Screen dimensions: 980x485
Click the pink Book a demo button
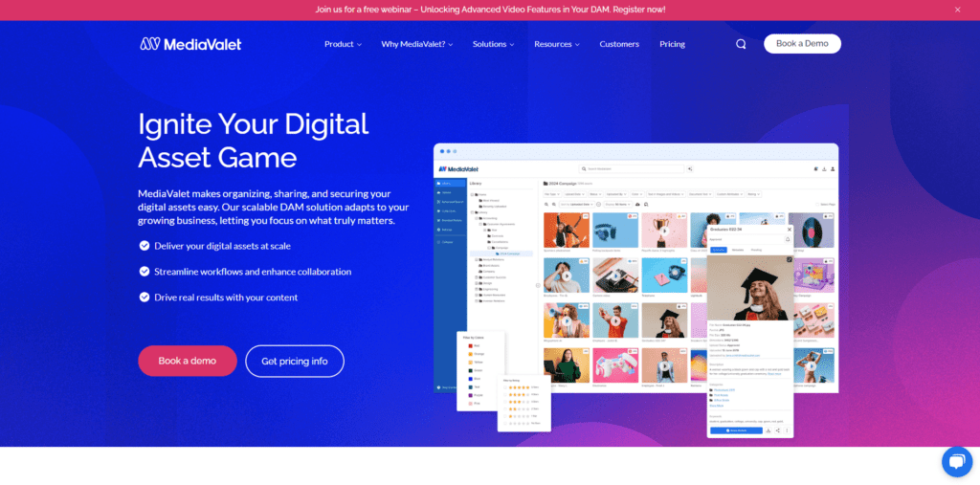click(187, 361)
